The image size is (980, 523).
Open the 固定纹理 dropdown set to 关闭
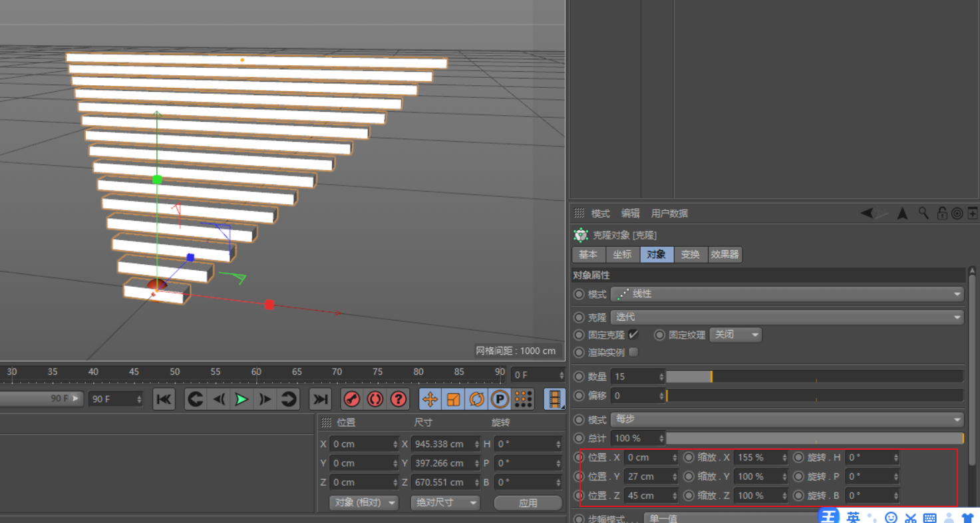pos(735,335)
